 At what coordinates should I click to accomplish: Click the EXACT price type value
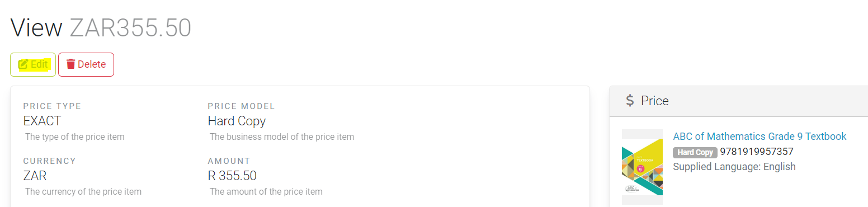pos(42,121)
